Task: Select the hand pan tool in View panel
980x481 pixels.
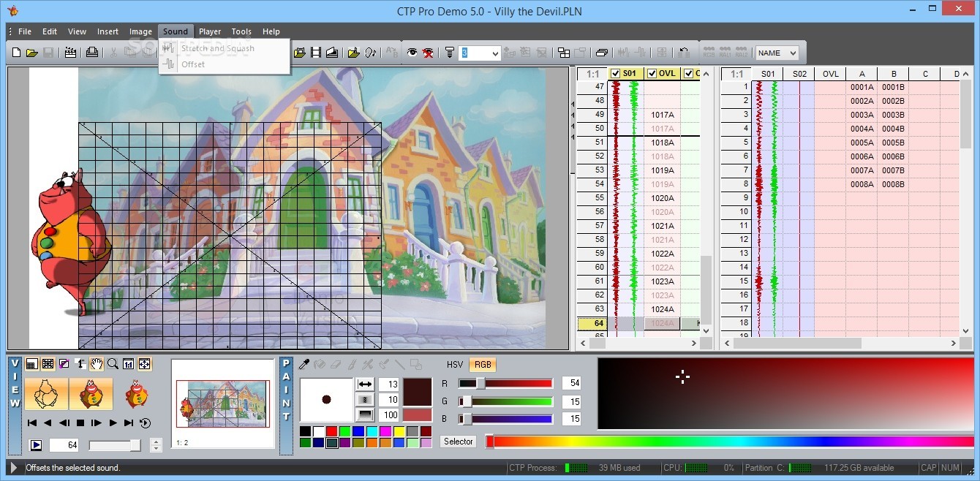Action: point(97,363)
